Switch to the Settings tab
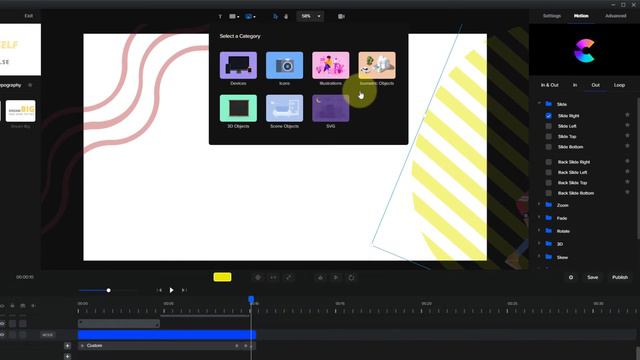The width and height of the screenshot is (640, 360). [x=552, y=16]
